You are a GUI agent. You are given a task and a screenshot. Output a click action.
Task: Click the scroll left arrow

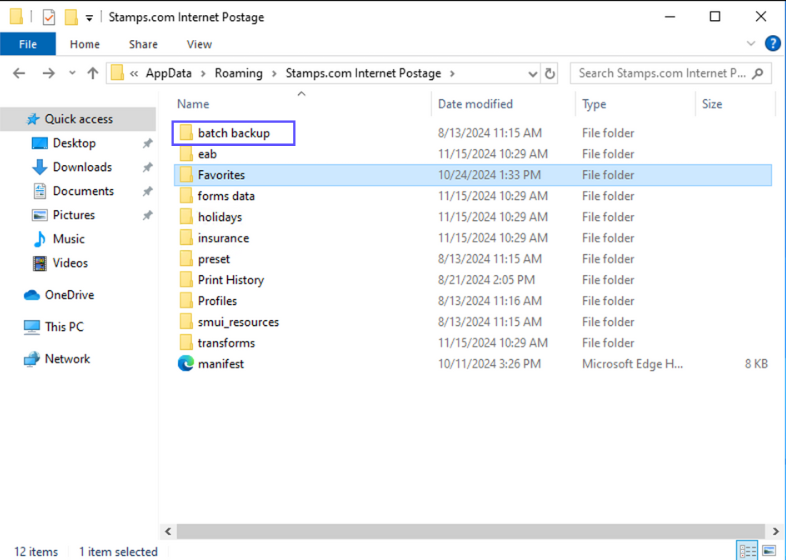(x=168, y=531)
